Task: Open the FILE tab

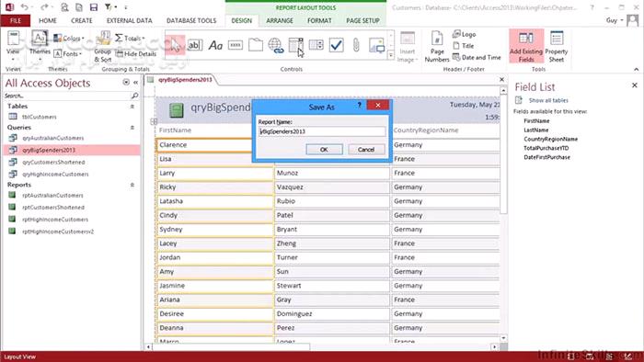Action: 16,20
